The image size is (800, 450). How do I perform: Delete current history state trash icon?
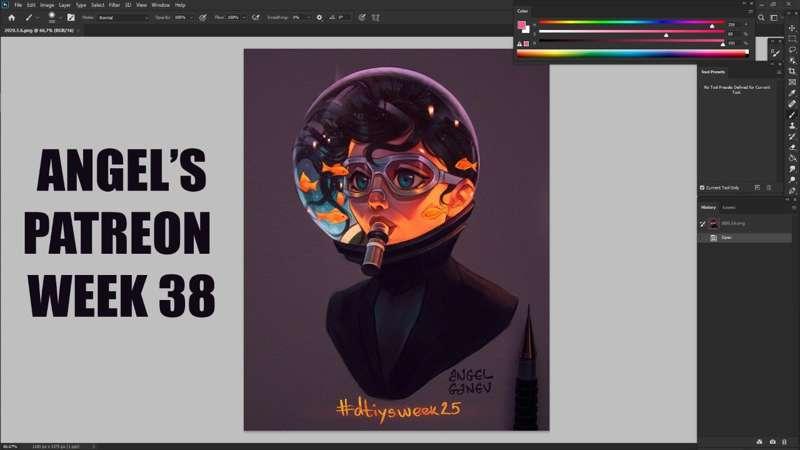784,442
